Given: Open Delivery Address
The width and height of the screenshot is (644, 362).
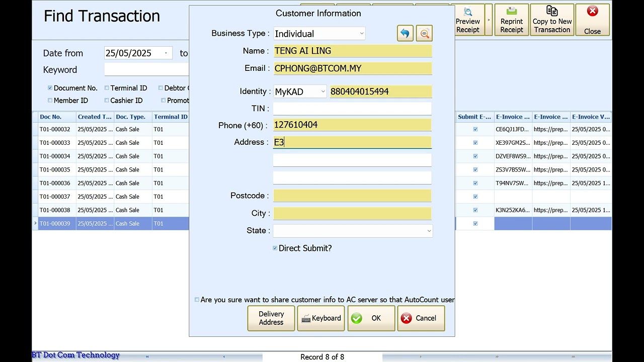Looking at the screenshot, I should click(x=271, y=318).
